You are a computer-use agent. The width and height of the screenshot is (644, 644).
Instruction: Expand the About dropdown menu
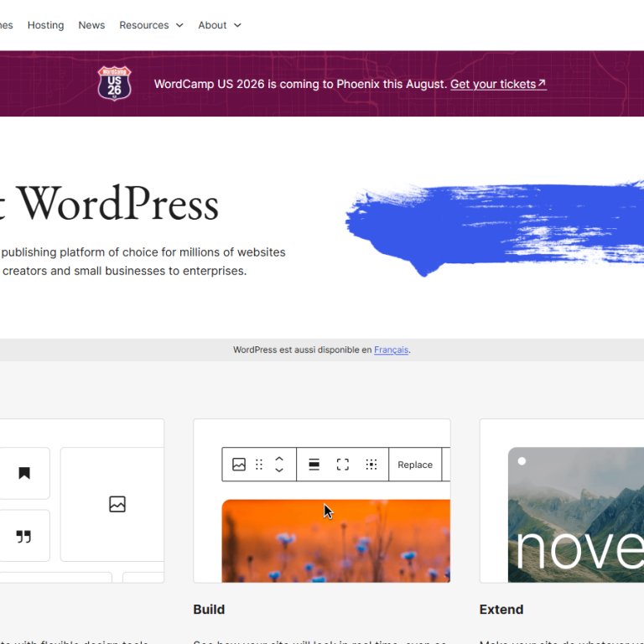pos(220,25)
